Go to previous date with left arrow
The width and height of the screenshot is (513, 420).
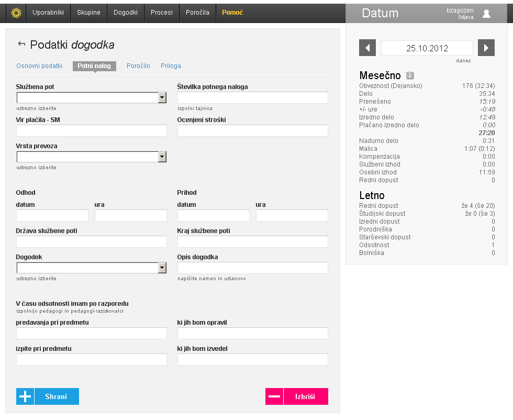click(367, 48)
